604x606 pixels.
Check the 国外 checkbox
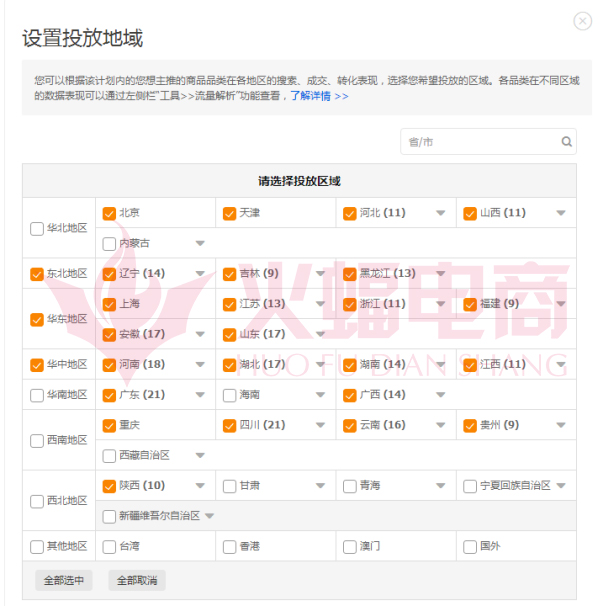(470, 547)
